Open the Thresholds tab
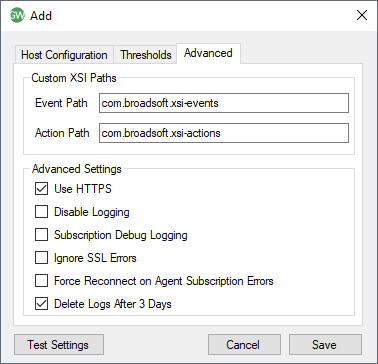This screenshot has width=378, height=364. click(146, 55)
